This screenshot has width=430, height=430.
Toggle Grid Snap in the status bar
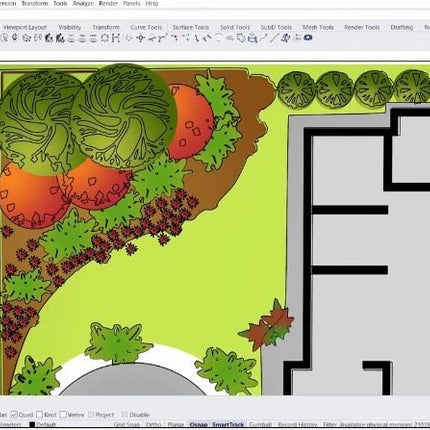[127, 425]
